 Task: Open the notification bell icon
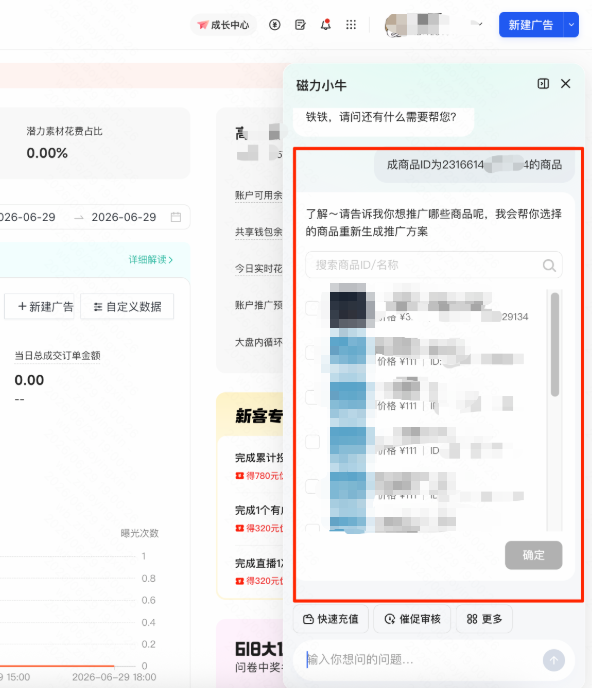pyautogui.click(x=326, y=25)
